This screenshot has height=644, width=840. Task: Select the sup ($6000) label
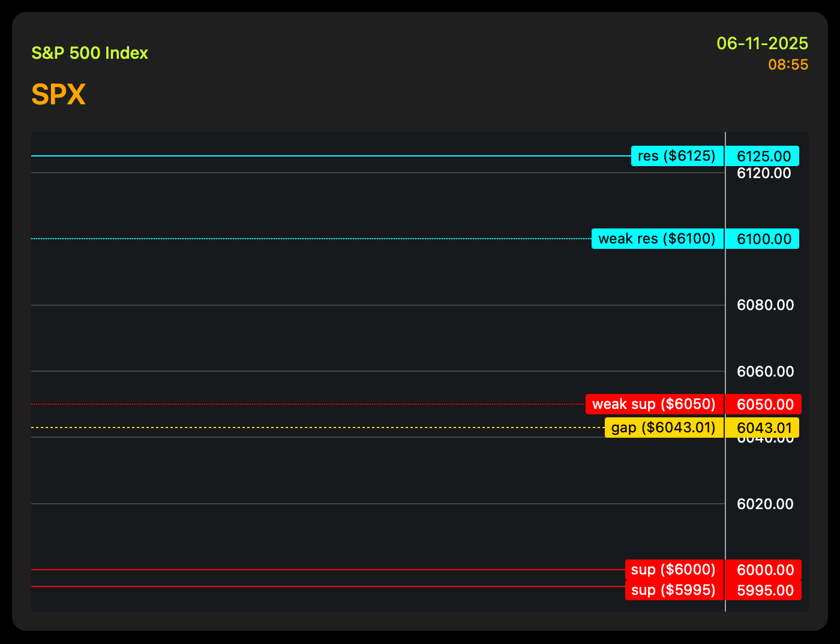674,570
